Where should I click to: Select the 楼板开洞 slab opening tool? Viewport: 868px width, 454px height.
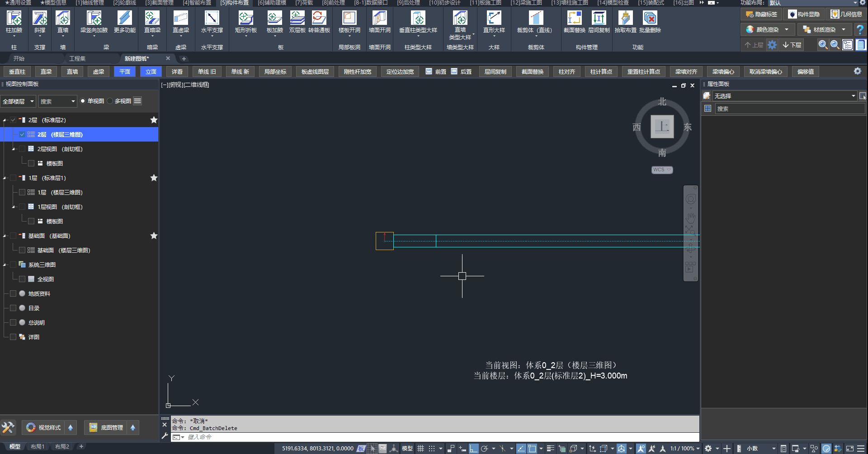pyautogui.click(x=349, y=22)
